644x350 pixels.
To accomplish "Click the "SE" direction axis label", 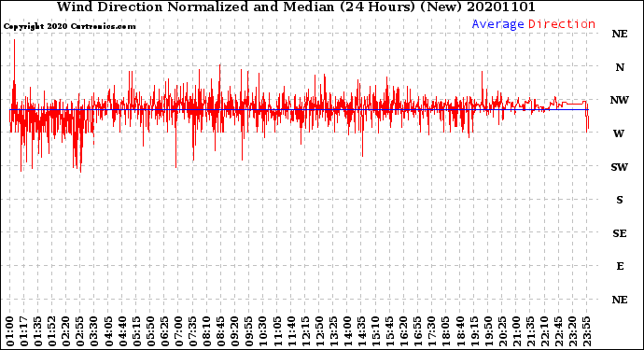I will (620, 233).
